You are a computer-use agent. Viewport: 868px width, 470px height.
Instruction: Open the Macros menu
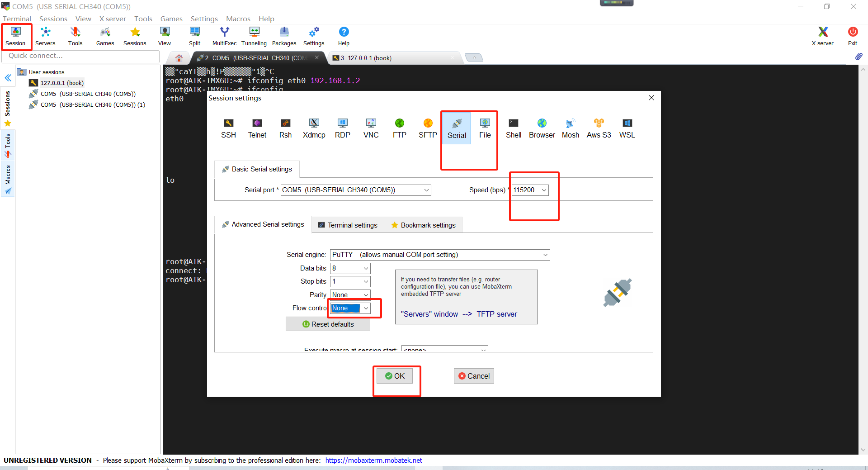238,19
